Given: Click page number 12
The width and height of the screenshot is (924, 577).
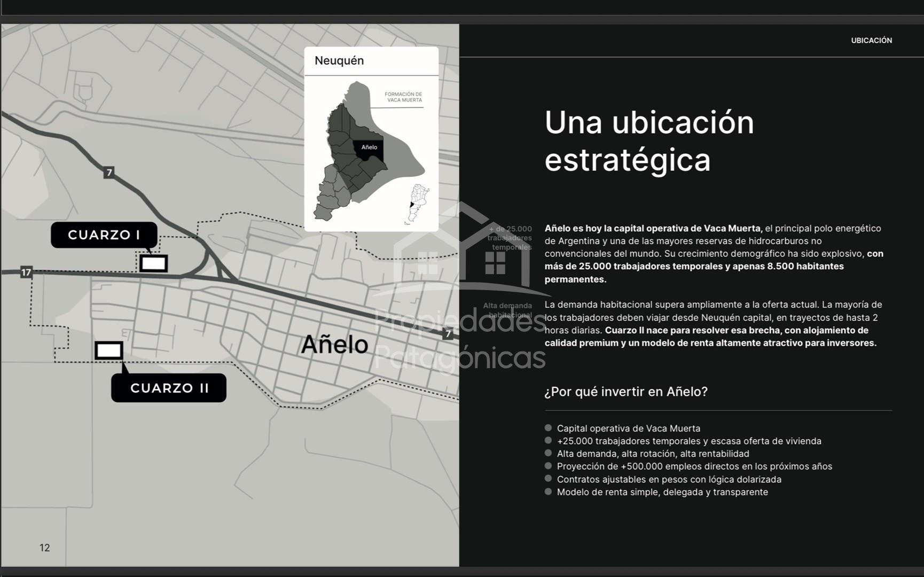Looking at the screenshot, I should [45, 548].
